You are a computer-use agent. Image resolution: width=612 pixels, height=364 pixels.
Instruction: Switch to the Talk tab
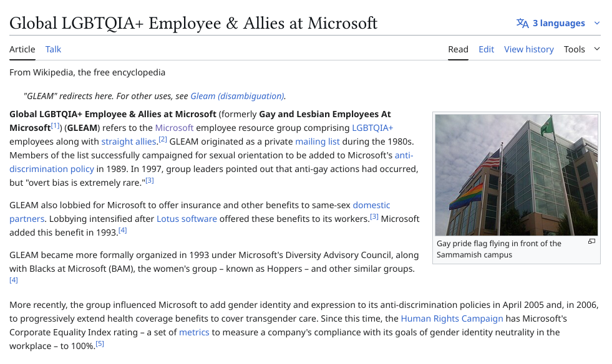pyautogui.click(x=53, y=49)
